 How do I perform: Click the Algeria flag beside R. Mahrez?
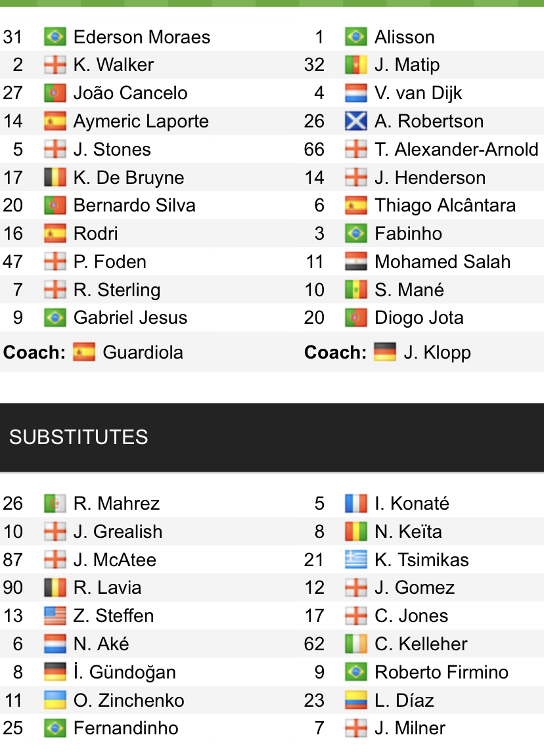55,504
